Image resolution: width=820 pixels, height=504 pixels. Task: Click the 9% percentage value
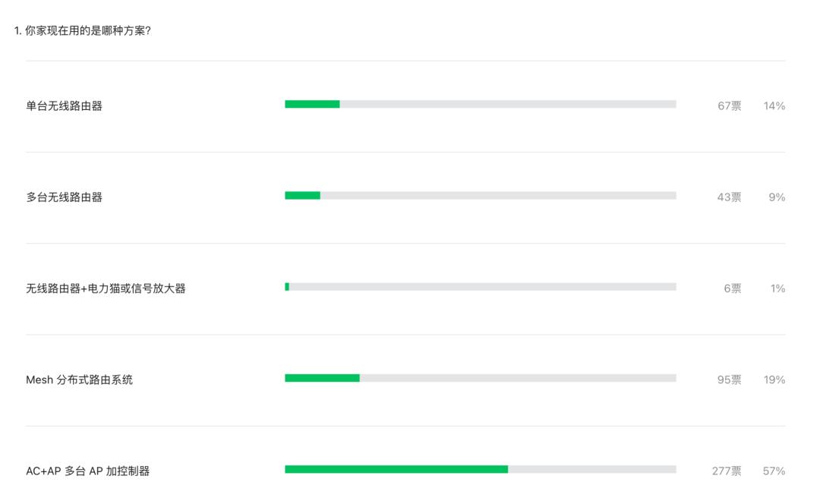(777, 197)
